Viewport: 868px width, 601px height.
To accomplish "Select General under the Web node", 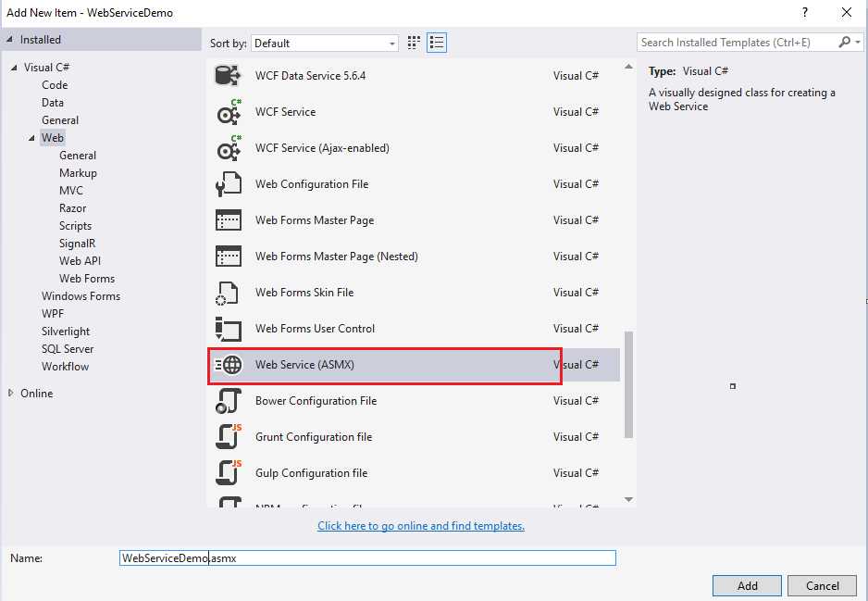I will 78,156.
